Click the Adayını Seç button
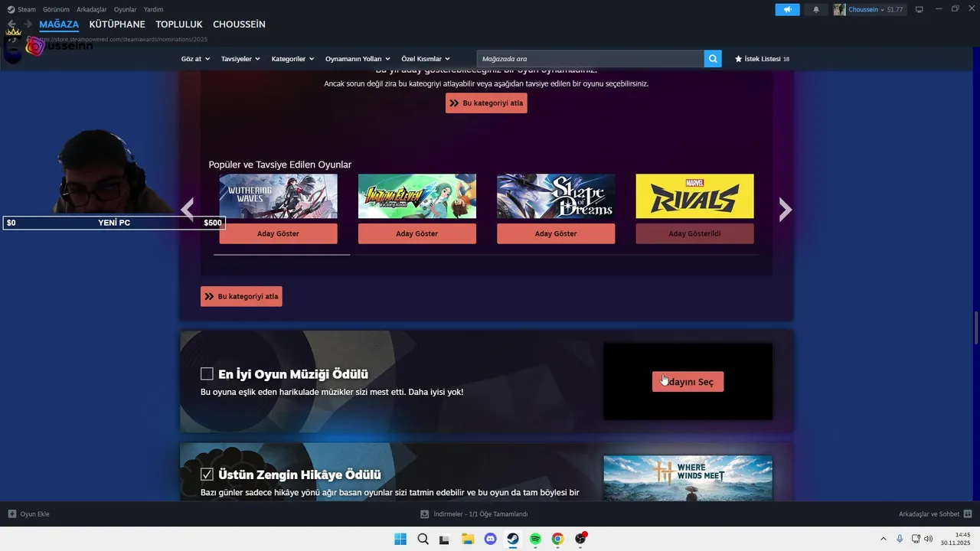The width and height of the screenshot is (980, 551). tap(688, 381)
